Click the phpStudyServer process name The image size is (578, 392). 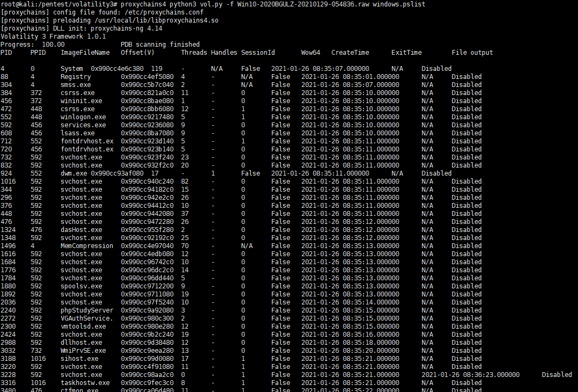click(x=87, y=310)
